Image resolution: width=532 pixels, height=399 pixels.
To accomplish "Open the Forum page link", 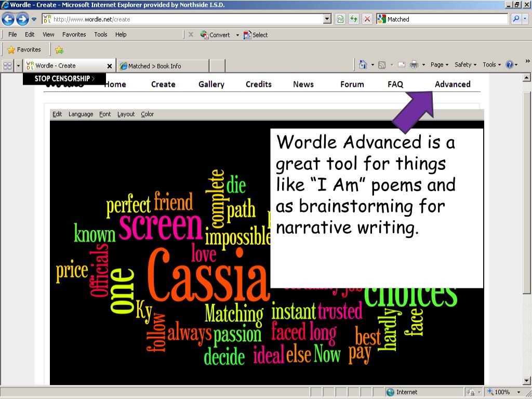I will (352, 85).
